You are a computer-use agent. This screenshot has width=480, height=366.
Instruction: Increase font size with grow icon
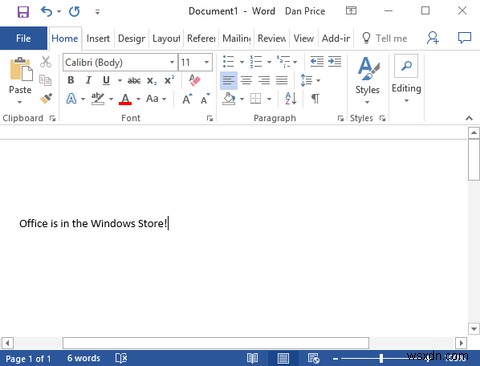[x=187, y=99]
